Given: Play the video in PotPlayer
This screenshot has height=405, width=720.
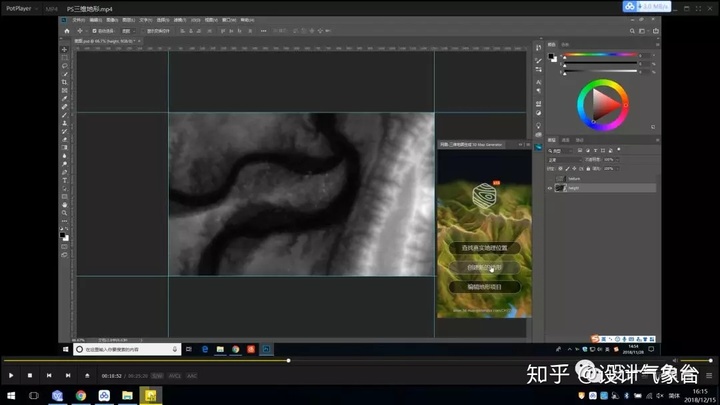Looking at the screenshot, I should pyautogui.click(x=11, y=376).
